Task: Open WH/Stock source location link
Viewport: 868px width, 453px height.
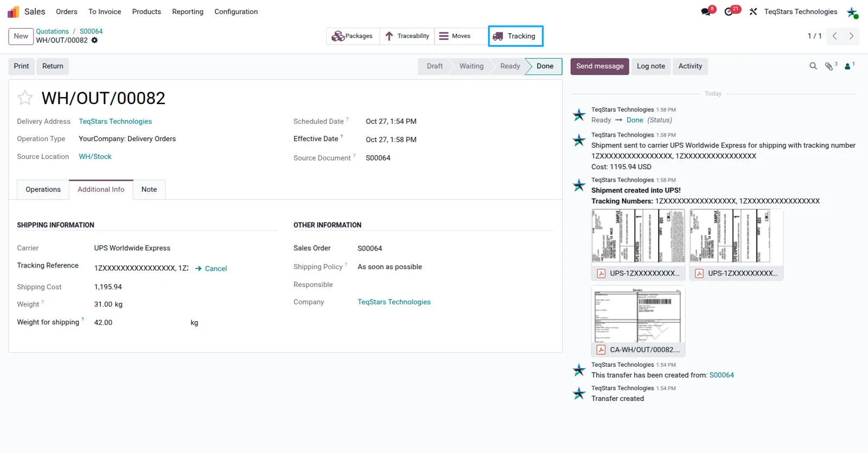Action: pyautogui.click(x=95, y=157)
